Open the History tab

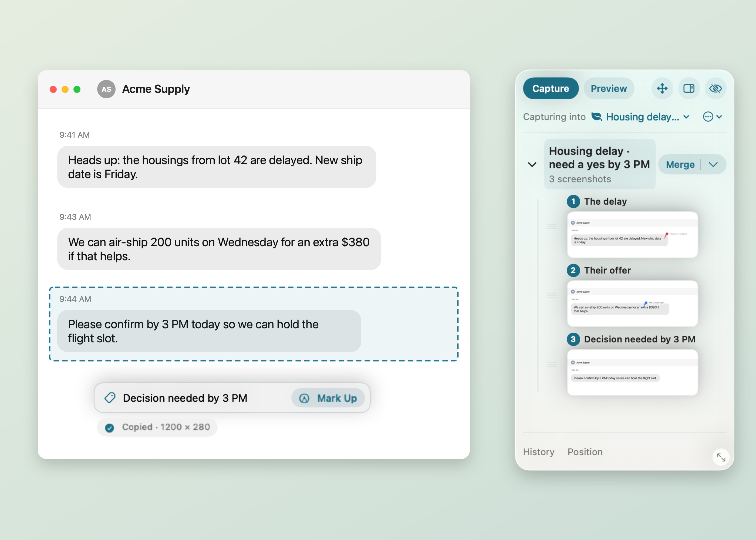pos(539,452)
